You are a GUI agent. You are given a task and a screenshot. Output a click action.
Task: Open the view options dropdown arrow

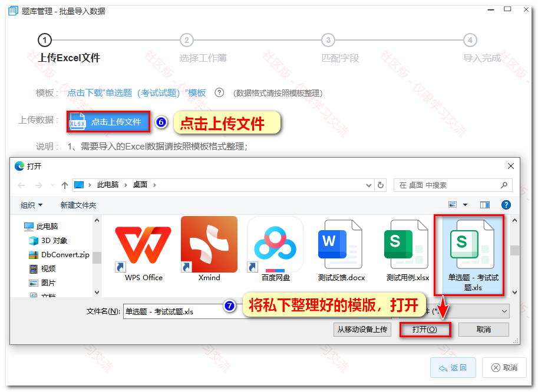[x=466, y=205]
